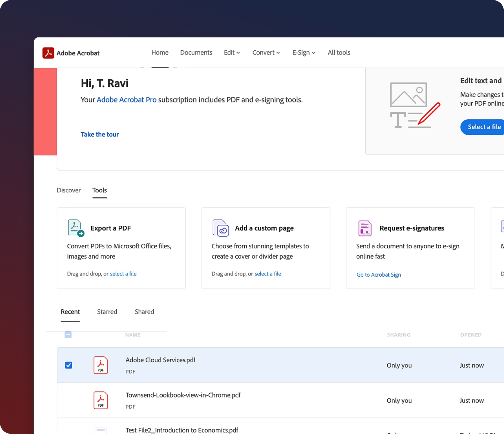Open Test File2_Introduction to Economics.pdf
The height and width of the screenshot is (434, 504).
182,430
